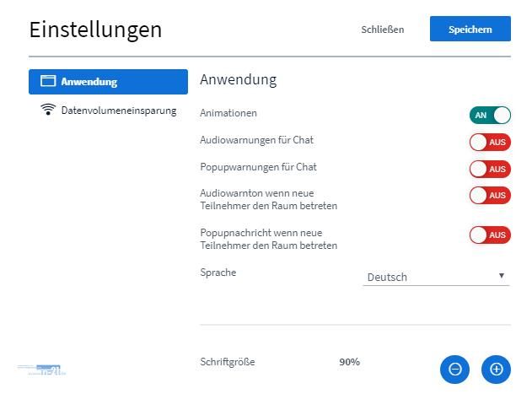The height and width of the screenshot is (394, 532).
Task: Enable Popupwarnungen für Chat toggle
Action: (490, 169)
